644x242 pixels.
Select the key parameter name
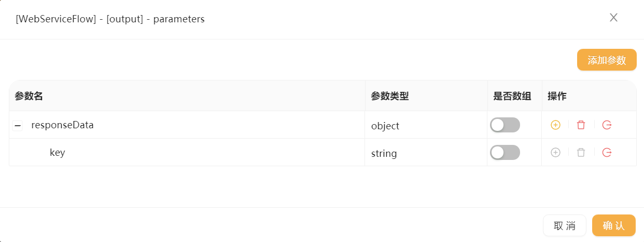(x=57, y=153)
